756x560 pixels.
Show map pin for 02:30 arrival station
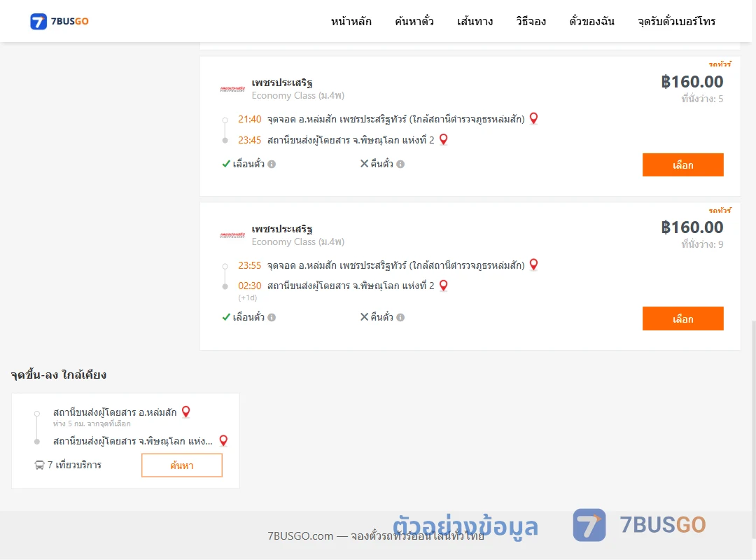tap(444, 286)
